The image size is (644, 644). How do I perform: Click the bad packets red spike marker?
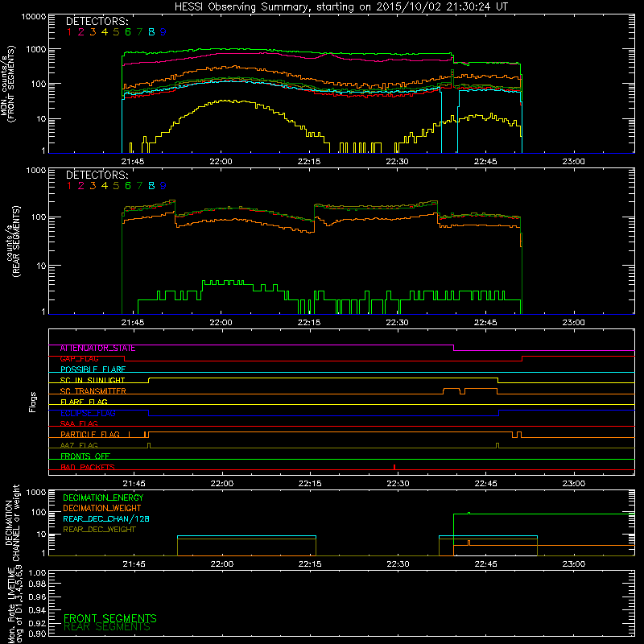point(394,467)
